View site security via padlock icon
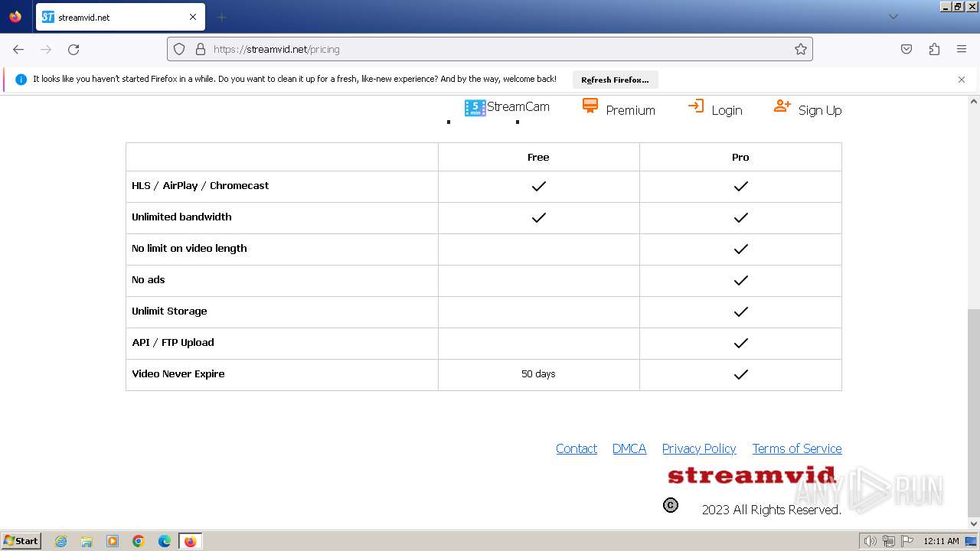 click(x=201, y=49)
